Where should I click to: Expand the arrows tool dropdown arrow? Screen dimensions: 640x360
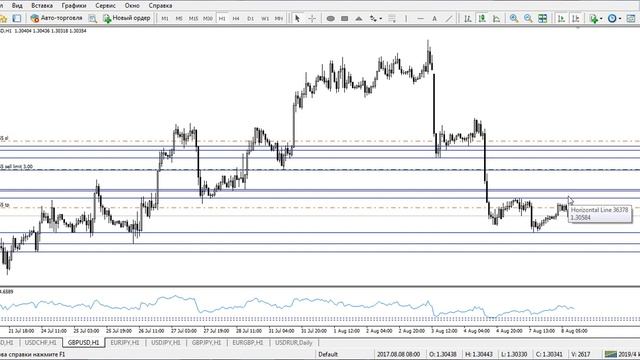pos(380,18)
